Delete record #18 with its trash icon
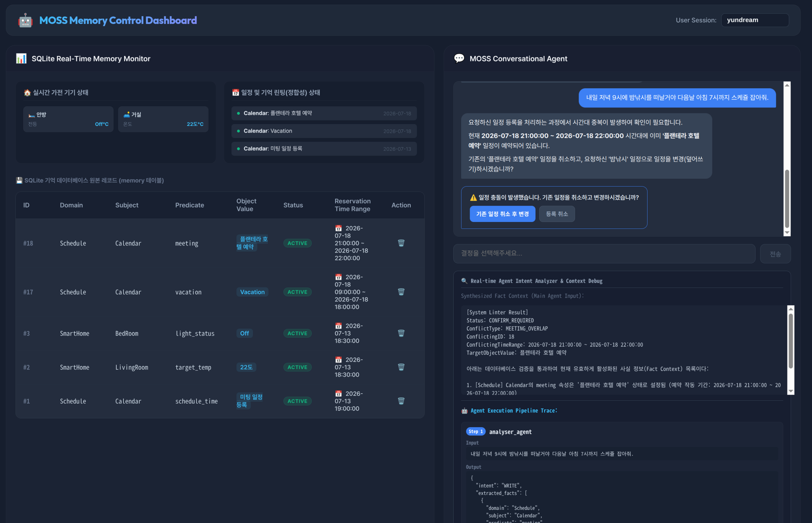The height and width of the screenshot is (523, 812). tap(401, 243)
